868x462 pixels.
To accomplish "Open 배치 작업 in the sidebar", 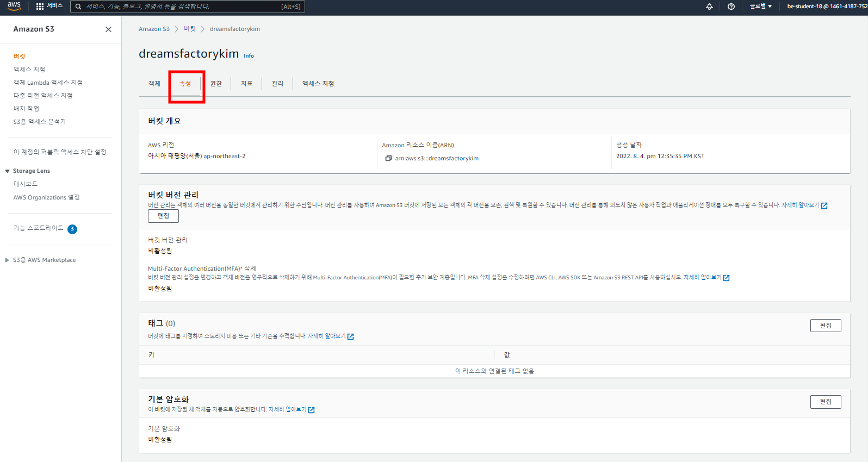I will coord(26,109).
